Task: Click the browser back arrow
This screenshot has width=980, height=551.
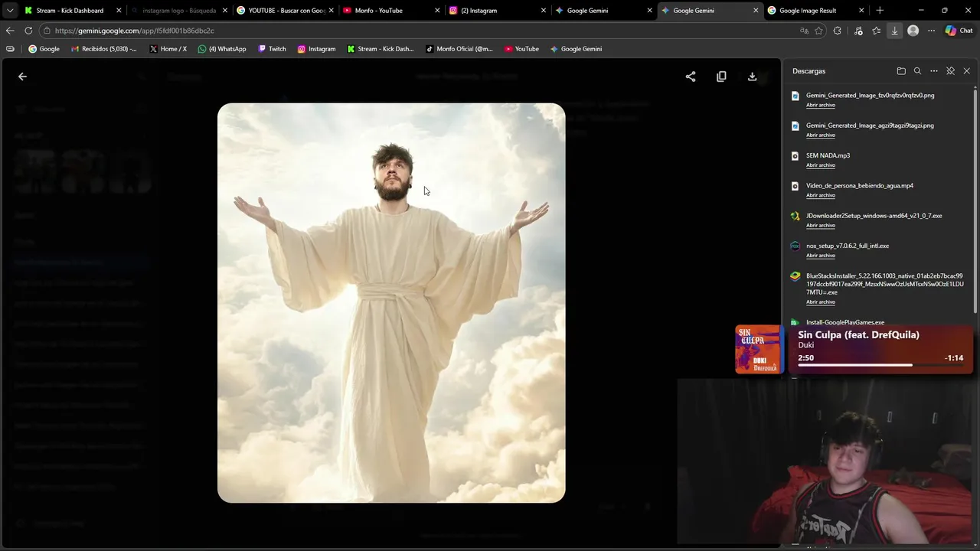Action: pos(10,31)
